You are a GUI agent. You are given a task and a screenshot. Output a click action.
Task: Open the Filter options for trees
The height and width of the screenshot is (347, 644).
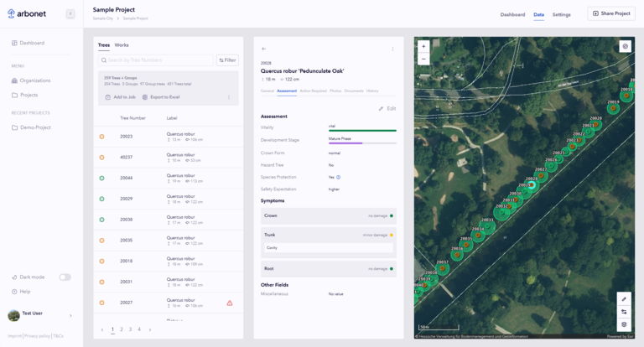pos(227,60)
